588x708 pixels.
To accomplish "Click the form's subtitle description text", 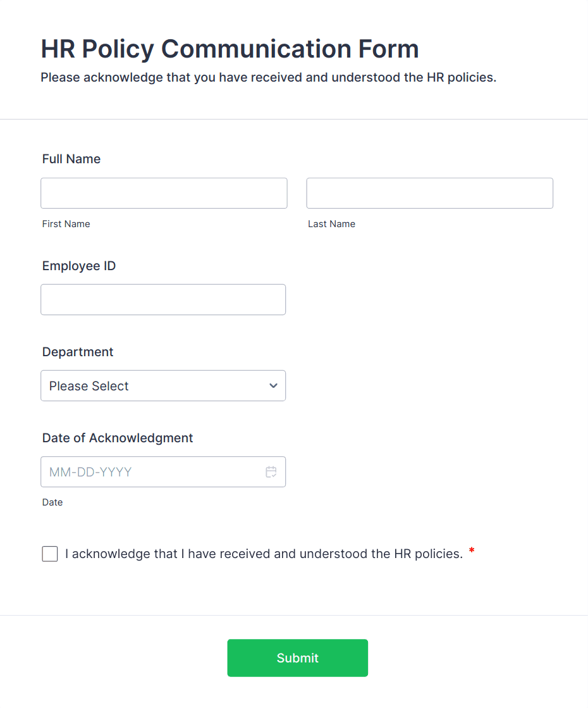I will [x=268, y=78].
